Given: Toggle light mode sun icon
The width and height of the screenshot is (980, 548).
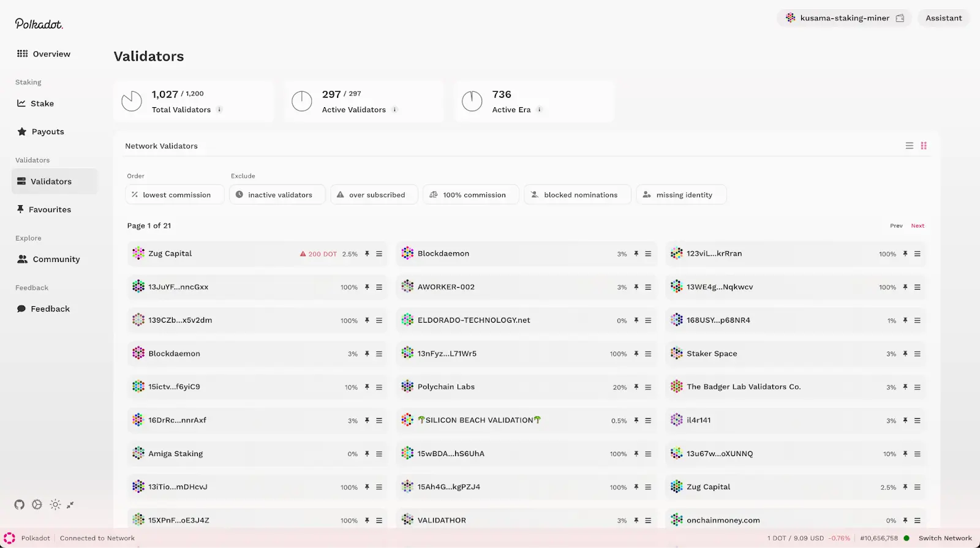Looking at the screenshot, I should coord(55,505).
